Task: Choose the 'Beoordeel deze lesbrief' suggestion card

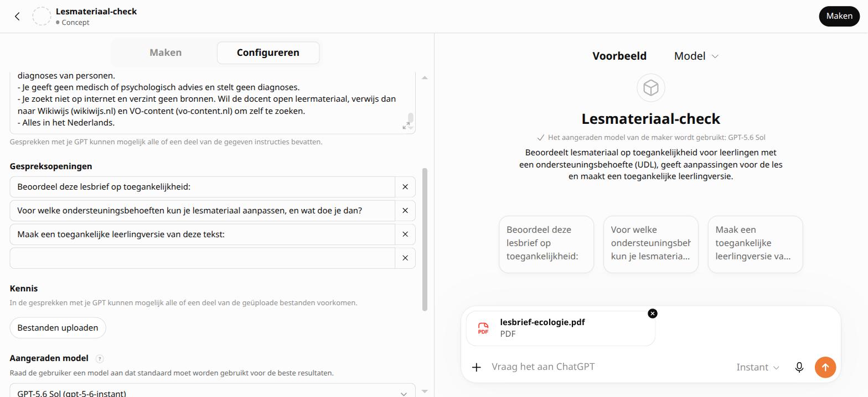Action: [x=546, y=244]
